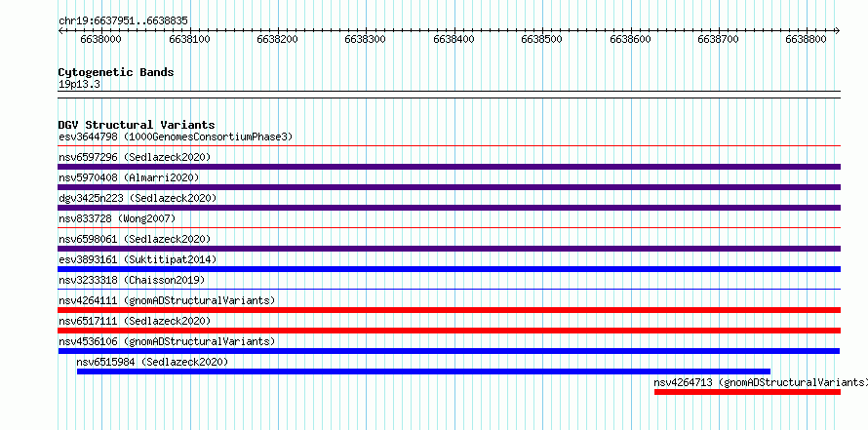The height and width of the screenshot is (430, 868).
Task: Click the 6638000 ruler coordinate
Action: coord(100,39)
